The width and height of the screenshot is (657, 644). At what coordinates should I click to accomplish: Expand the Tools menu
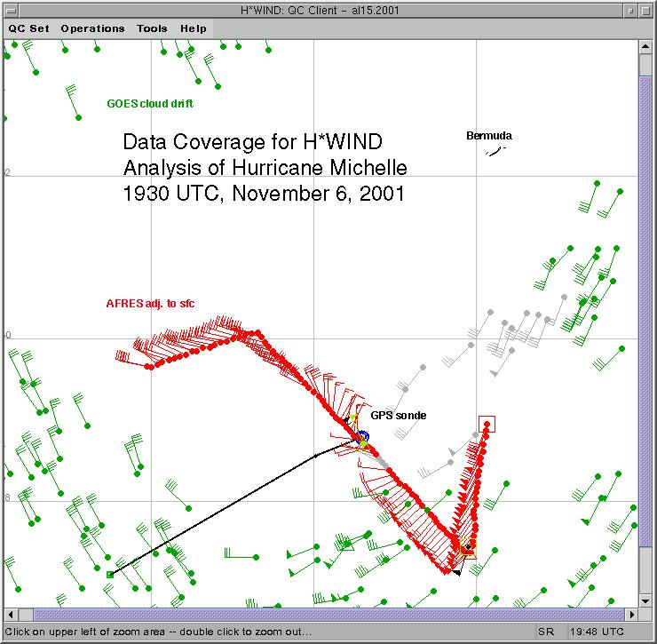(x=152, y=28)
